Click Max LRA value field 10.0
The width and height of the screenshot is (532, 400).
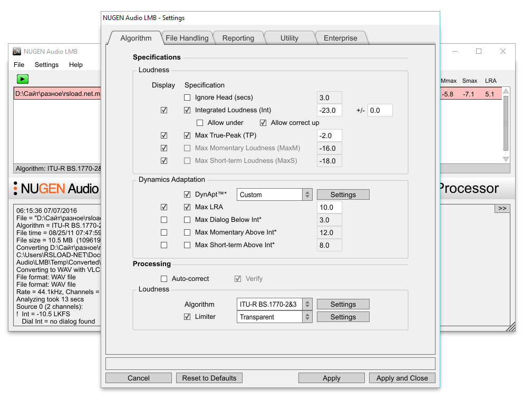[x=330, y=207]
